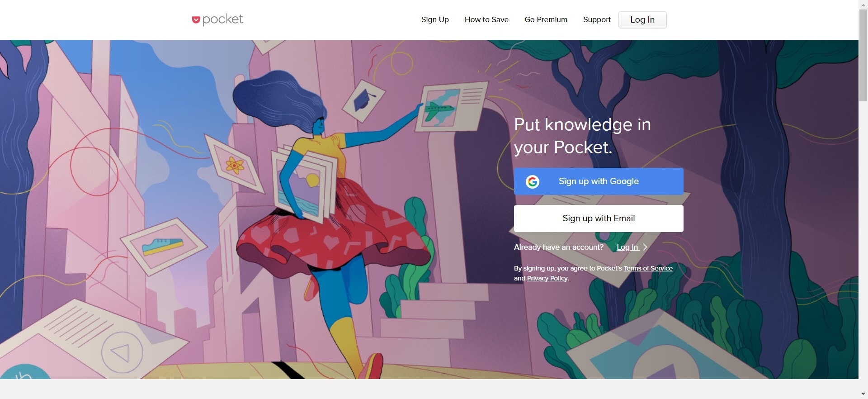Click scrollbar down arrow

point(863,394)
